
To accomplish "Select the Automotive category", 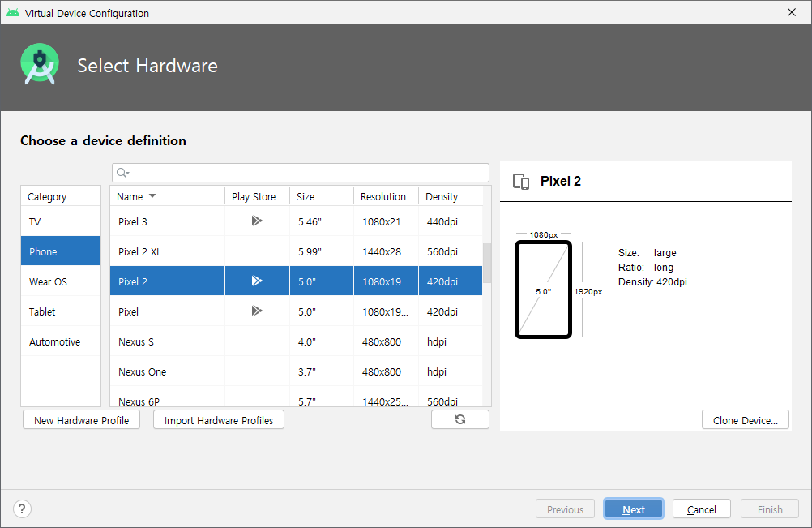I will pos(61,341).
